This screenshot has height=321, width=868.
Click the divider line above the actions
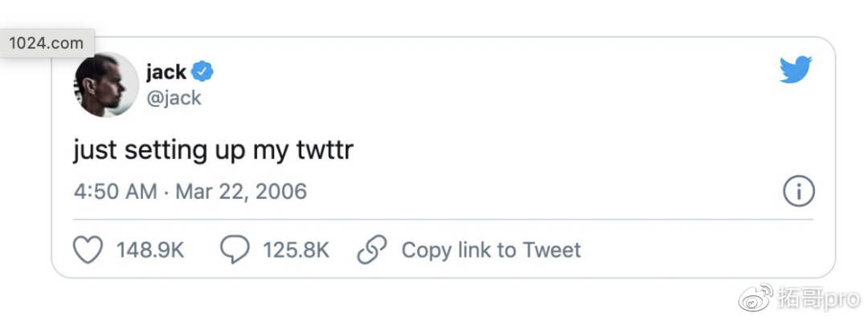(x=444, y=219)
